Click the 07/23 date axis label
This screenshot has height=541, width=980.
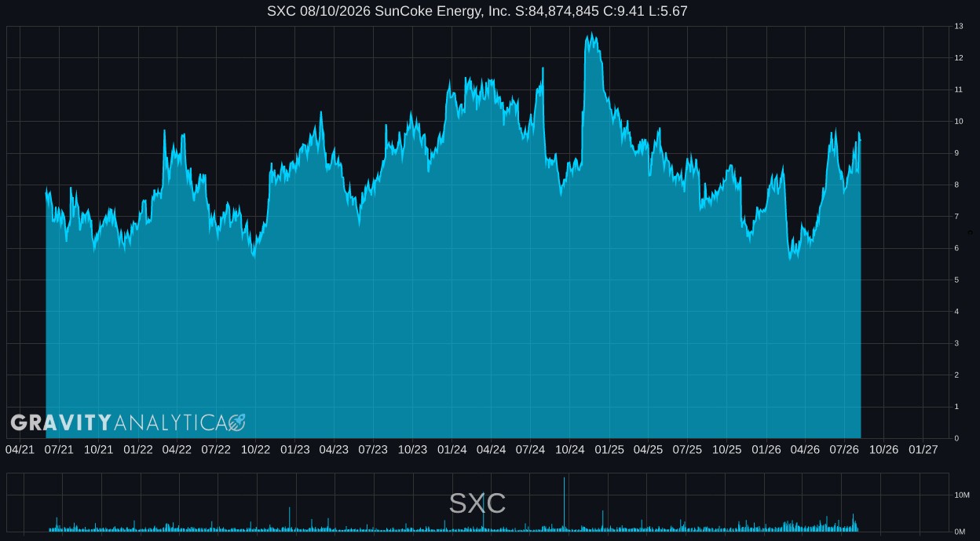tap(373, 450)
